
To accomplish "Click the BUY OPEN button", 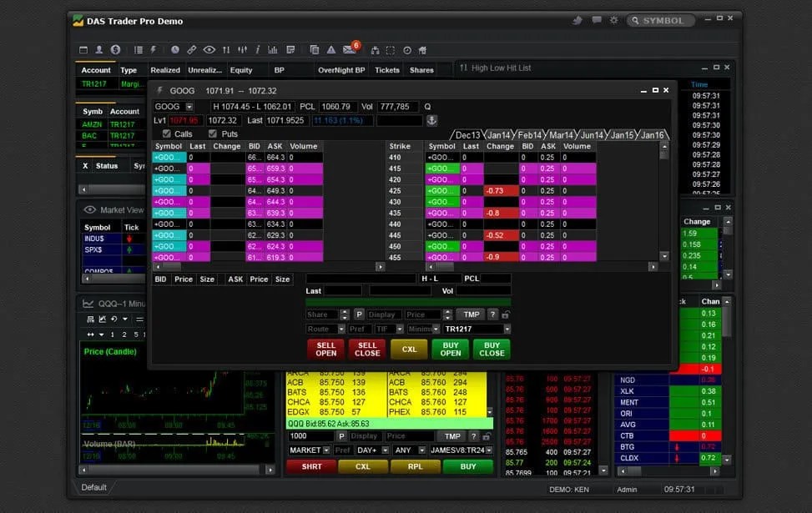I will [451, 349].
